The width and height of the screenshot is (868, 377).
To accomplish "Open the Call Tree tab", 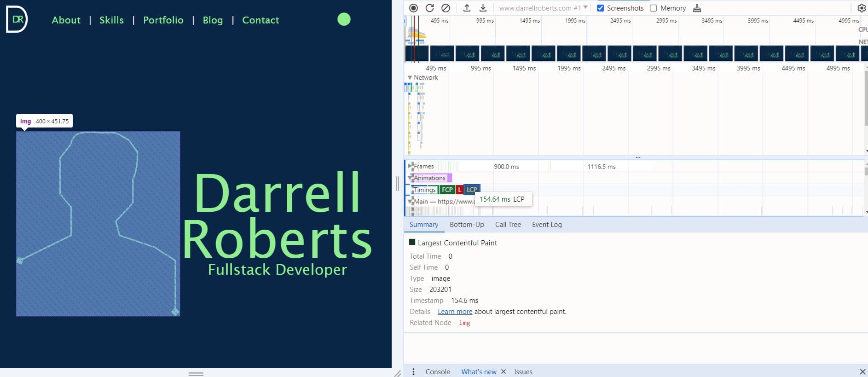I will (x=508, y=225).
